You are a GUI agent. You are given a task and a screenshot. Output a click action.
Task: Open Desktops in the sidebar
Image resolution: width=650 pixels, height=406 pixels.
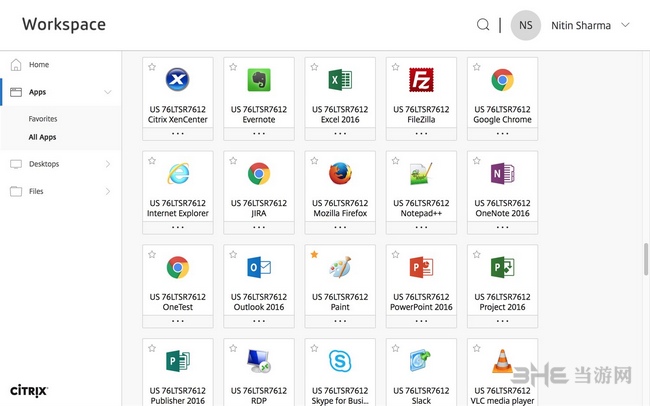[x=44, y=164]
